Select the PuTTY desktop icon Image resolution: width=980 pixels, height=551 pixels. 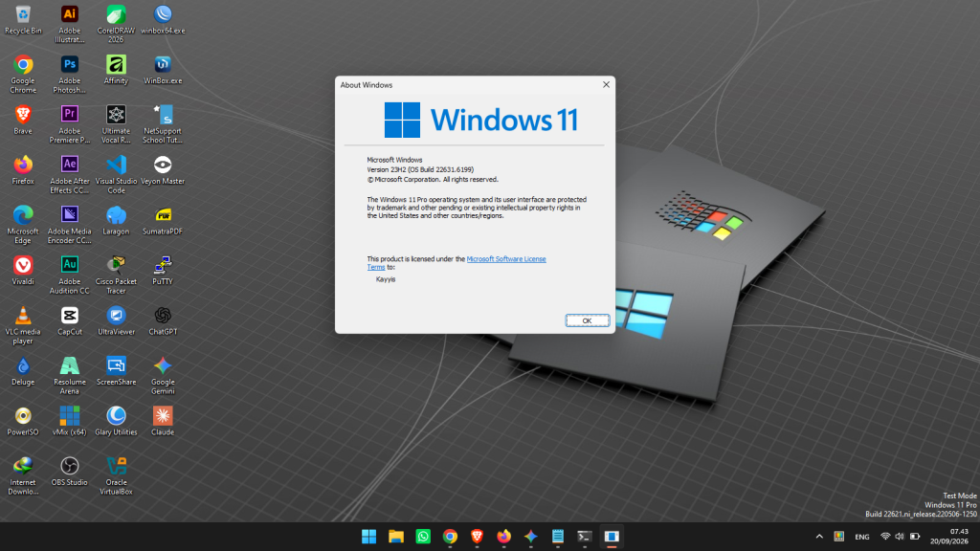163,270
